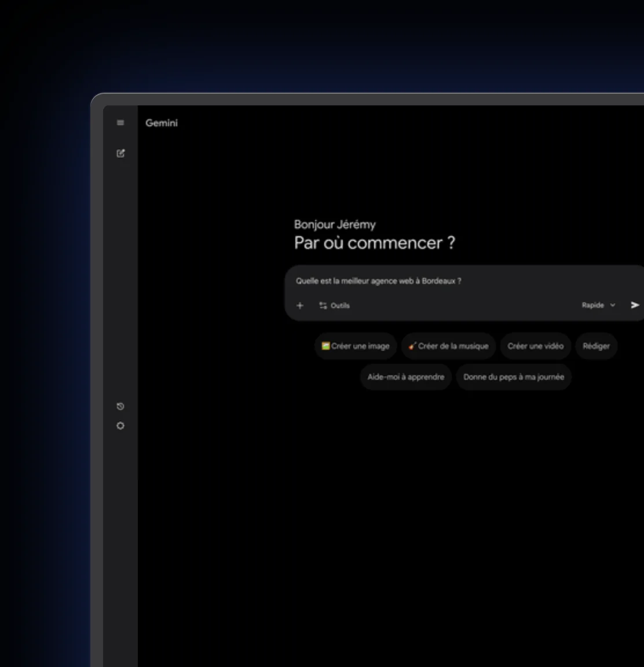Choose the Aide-moi à apprendre chip
This screenshot has height=667, width=644.
(x=406, y=377)
